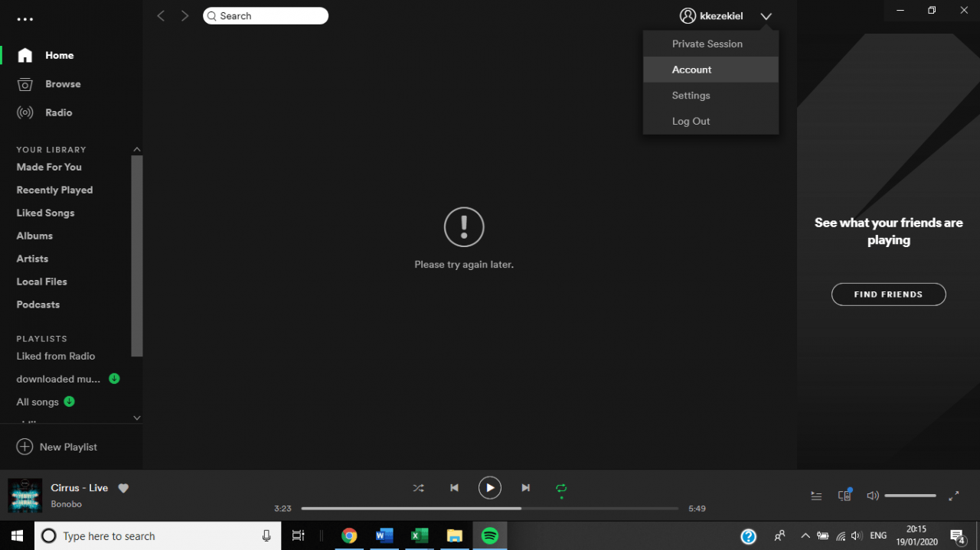Mute with the volume speaker icon
Screen dimensions: 980x550
(x=872, y=496)
